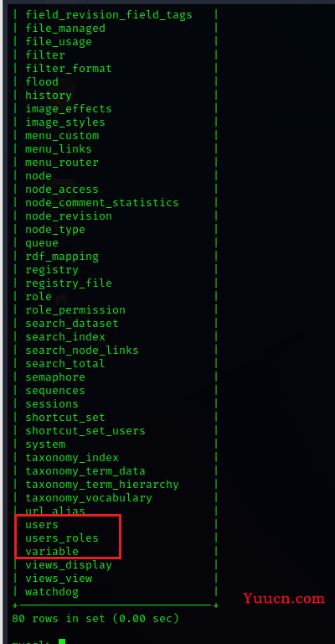Click the views_view table entry
335x644 pixels.
59,579
